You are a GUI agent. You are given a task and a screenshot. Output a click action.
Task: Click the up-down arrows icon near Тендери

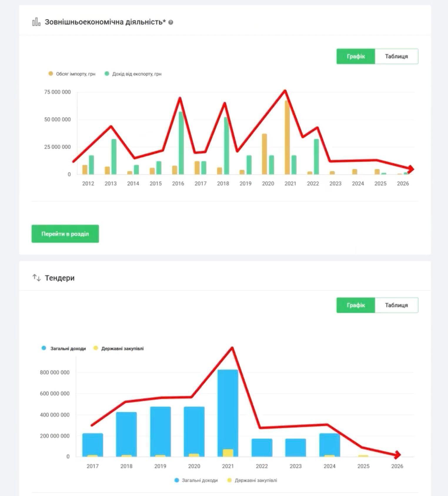pyautogui.click(x=36, y=277)
